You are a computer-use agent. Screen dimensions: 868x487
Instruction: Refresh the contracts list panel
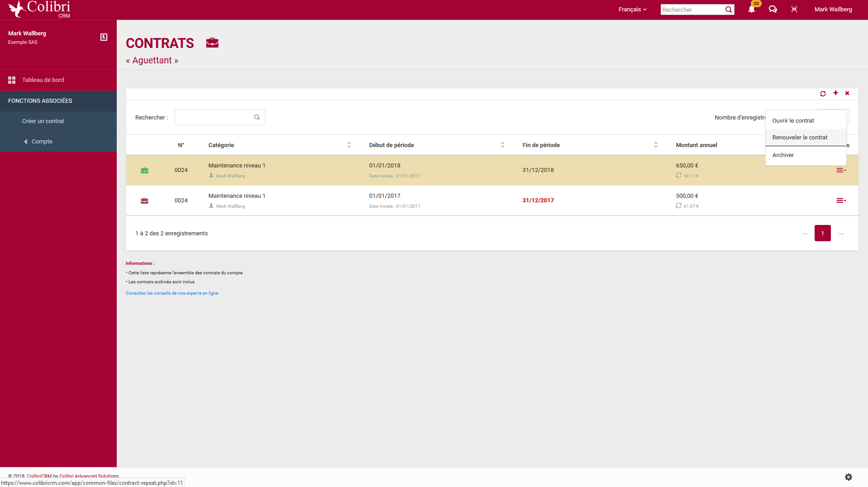tap(823, 94)
